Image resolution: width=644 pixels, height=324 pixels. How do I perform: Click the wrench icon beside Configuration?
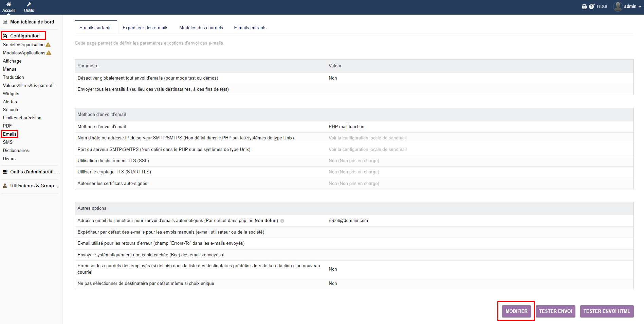point(5,35)
